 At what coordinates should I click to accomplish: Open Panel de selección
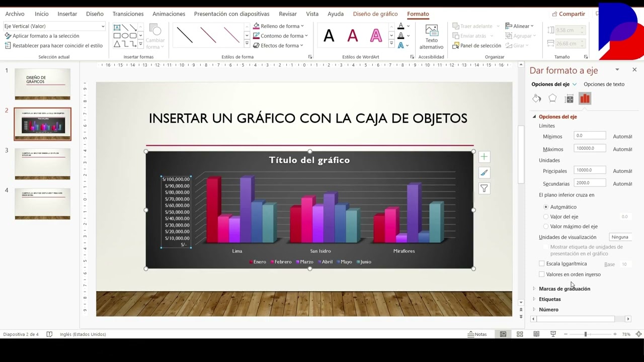click(x=476, y=45)
